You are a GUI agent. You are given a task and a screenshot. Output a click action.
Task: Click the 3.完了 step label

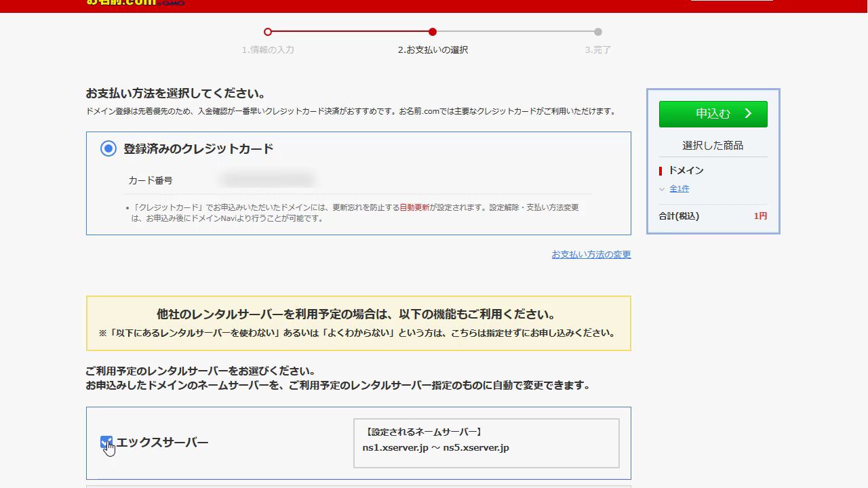click(x=598, y=49)
